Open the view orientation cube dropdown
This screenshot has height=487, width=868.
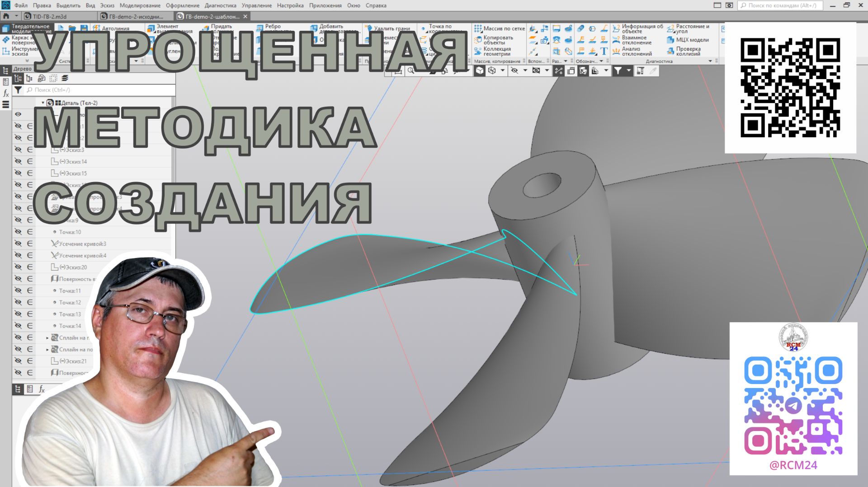point(503,70)
